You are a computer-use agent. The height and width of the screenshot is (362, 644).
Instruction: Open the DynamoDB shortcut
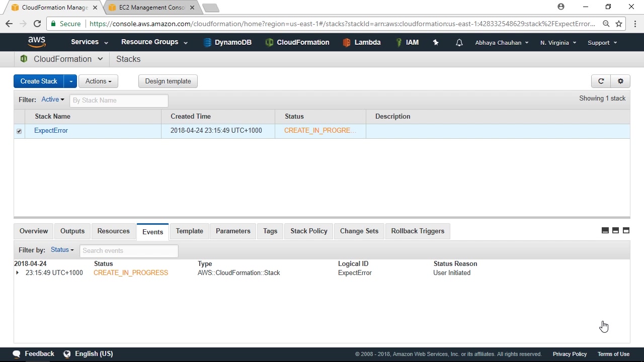pyautogui.click(x=227, y=42)
